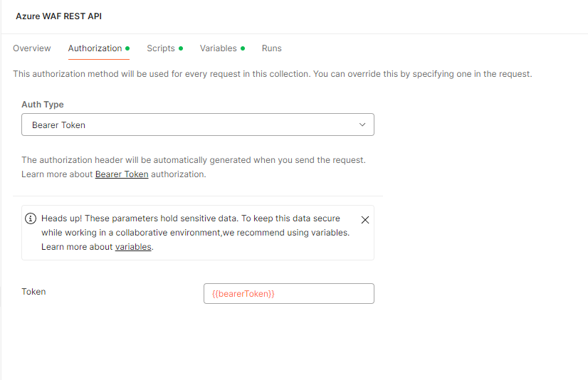The width and height of the screenshot is (588, 380).
Task: Click the green dot beside Authorization
Action: 127,48
